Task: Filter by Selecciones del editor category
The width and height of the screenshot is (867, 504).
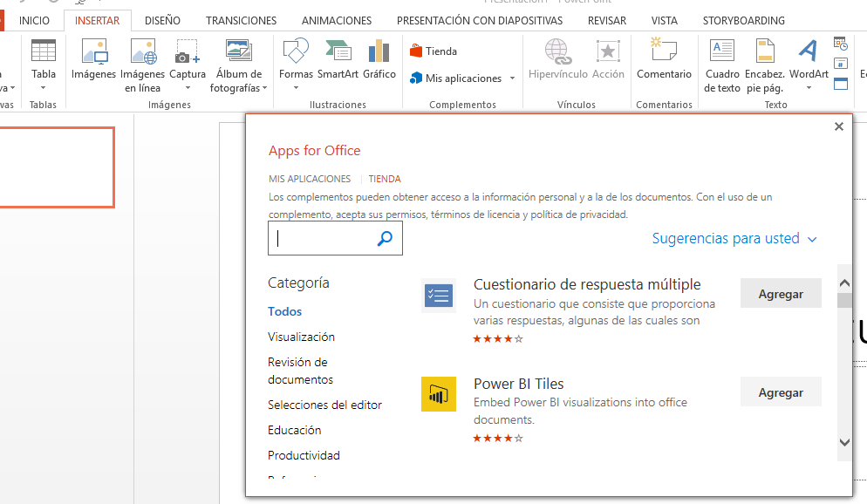Action: click(325, 405)
